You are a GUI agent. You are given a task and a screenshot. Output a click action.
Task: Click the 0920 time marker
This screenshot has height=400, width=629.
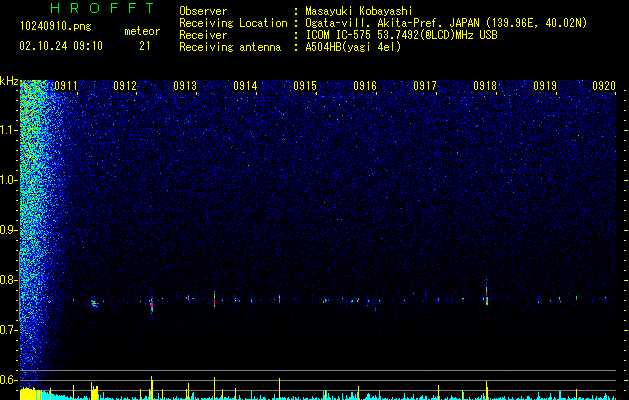click(x=604, y=86)
